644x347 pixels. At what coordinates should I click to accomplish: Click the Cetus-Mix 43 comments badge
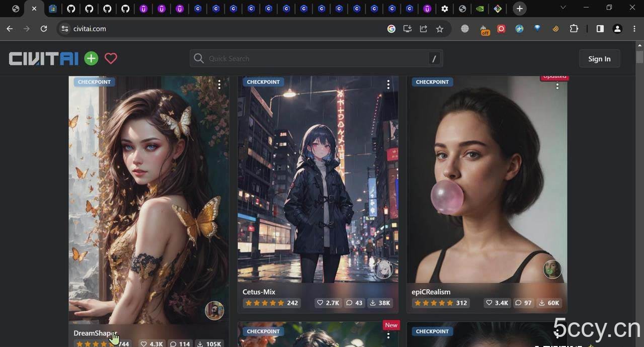click(x=355, y=303)
